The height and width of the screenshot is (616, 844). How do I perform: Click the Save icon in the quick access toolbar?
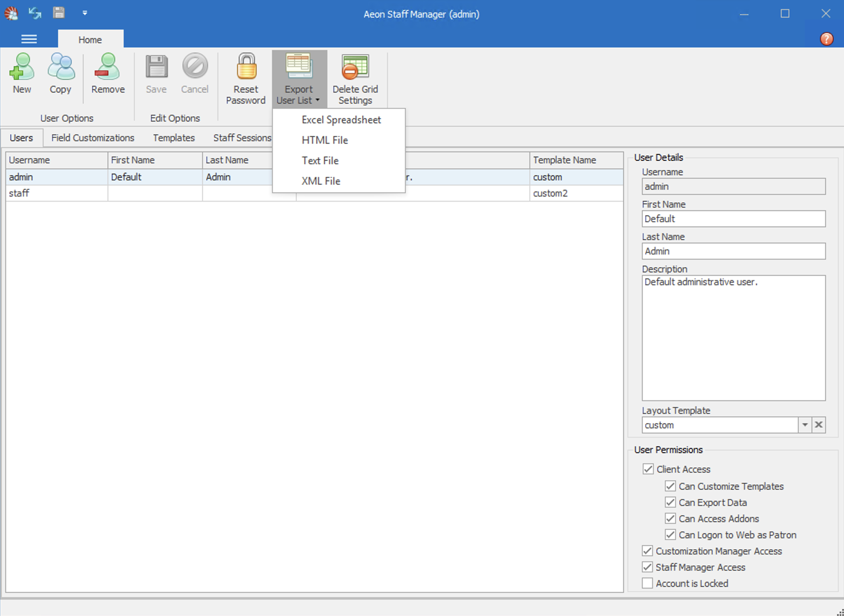pos(59,13)
